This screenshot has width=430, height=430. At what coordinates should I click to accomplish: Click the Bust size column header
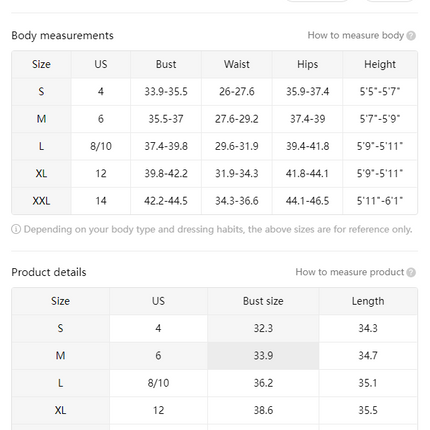coord(263,301)
